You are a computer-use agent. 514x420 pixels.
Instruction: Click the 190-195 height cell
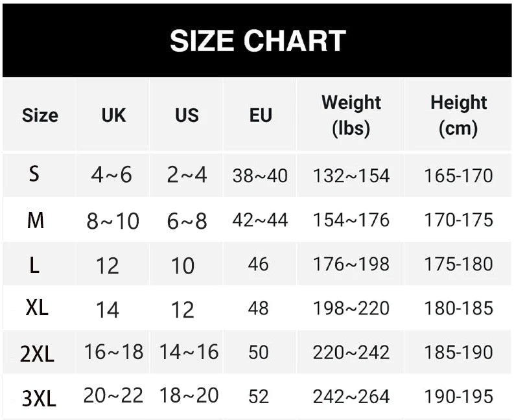(458, 397)
